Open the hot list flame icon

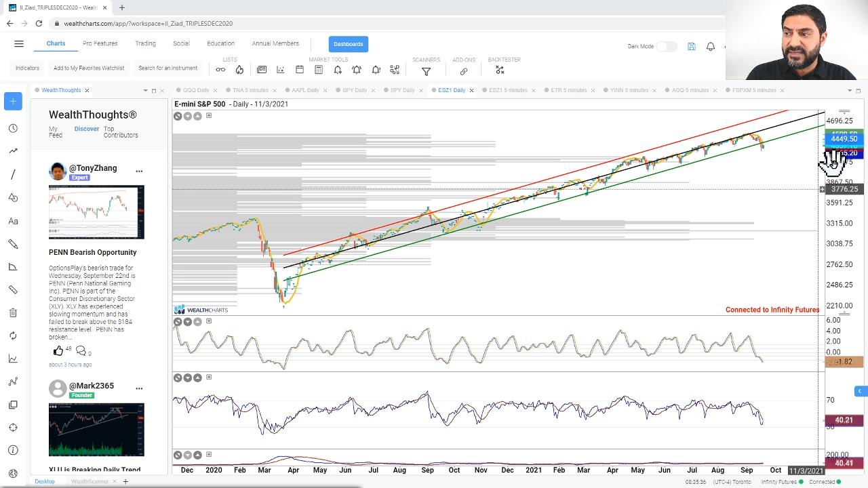pos(239,70)
